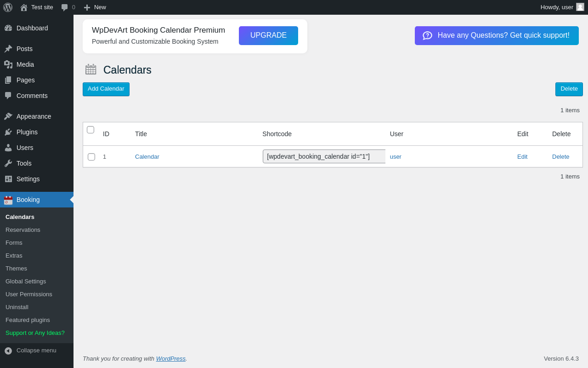Open the Media menu item
The height and width of the screenshot is (368, 588).
point(37,64)
